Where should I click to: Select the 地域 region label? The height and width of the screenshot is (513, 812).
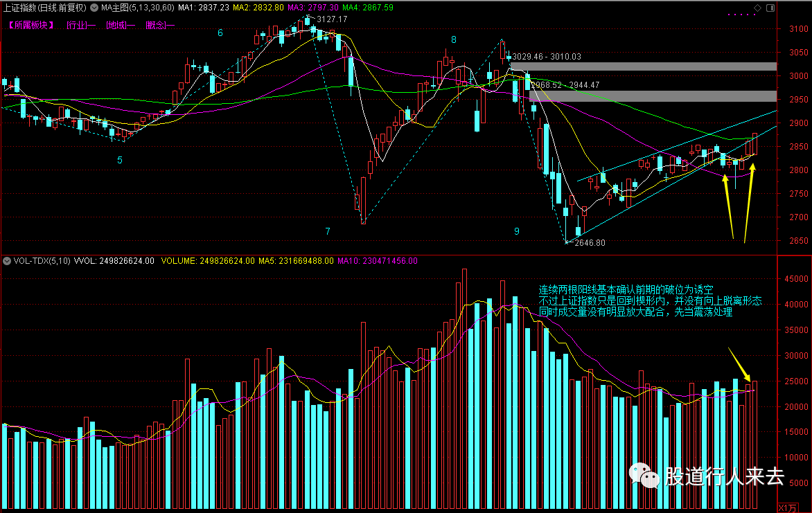click(x=120, y=25)
